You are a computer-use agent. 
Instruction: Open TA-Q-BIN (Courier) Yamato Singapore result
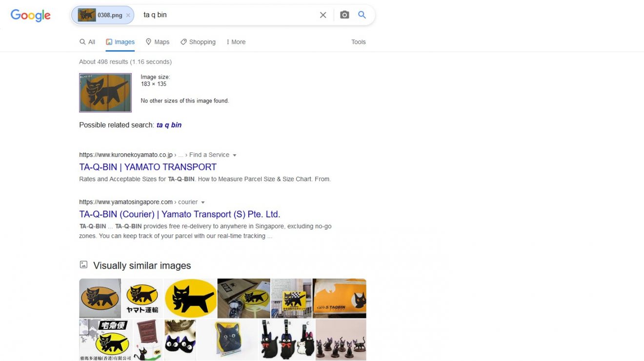click(x=180, y=214)
